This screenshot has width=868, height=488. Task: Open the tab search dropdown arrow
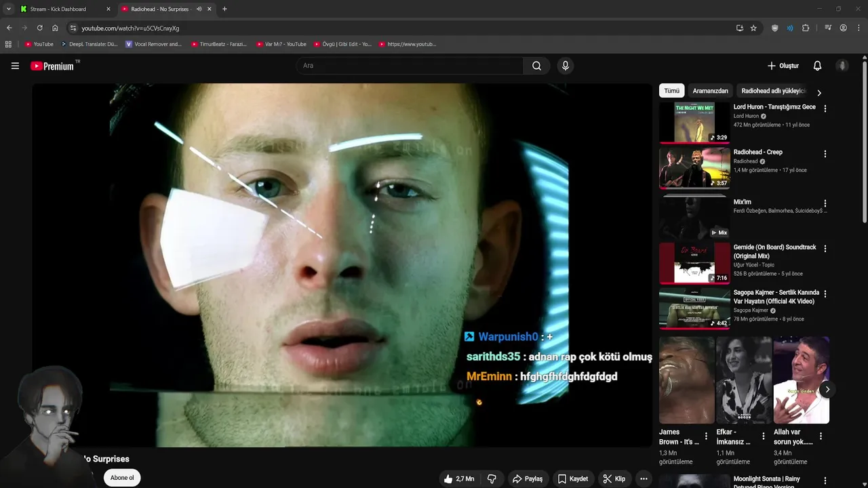[8, 9]
